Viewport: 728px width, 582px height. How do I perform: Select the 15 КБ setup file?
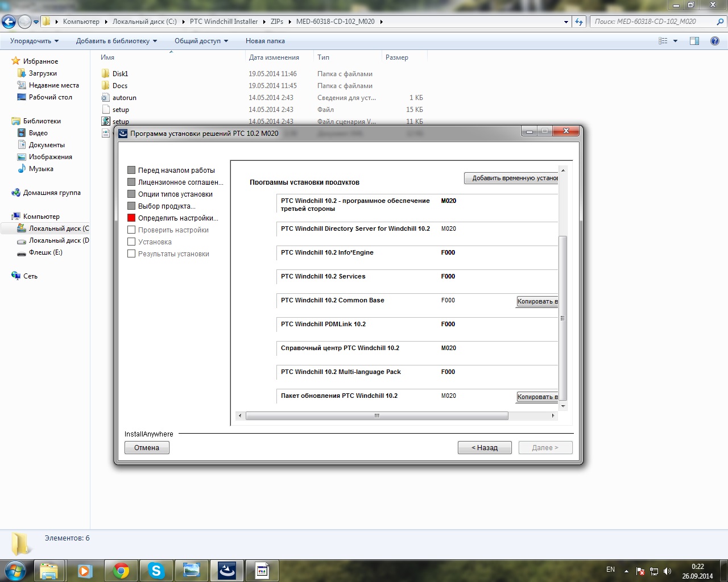[121, 110]
